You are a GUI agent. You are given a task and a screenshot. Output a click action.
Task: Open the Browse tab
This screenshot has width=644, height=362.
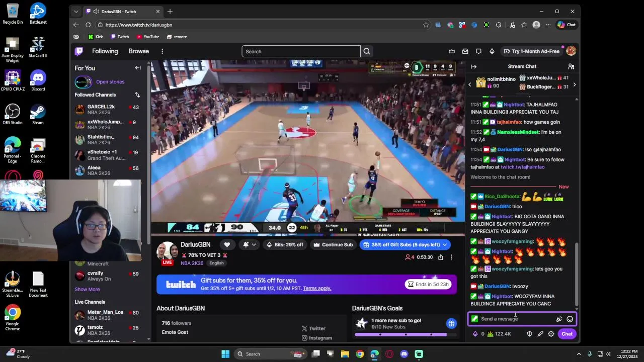138,51
